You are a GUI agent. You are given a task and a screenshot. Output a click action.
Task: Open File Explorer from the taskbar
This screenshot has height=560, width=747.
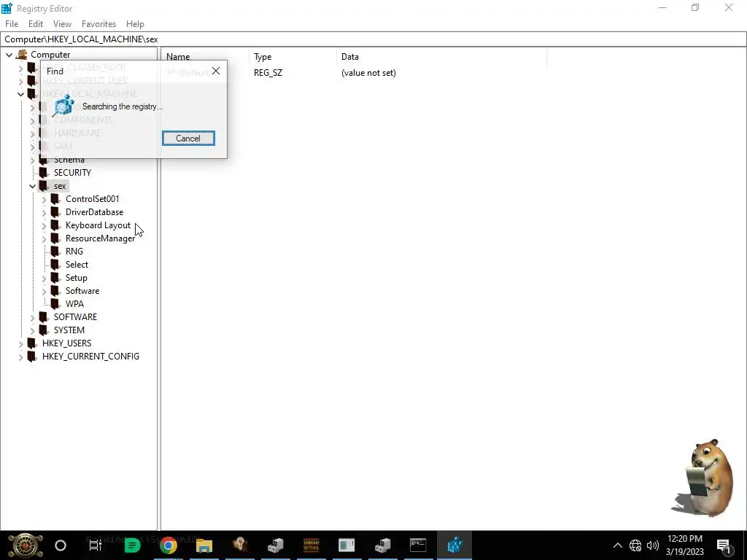pyautogui.click(x=204, y=545)
